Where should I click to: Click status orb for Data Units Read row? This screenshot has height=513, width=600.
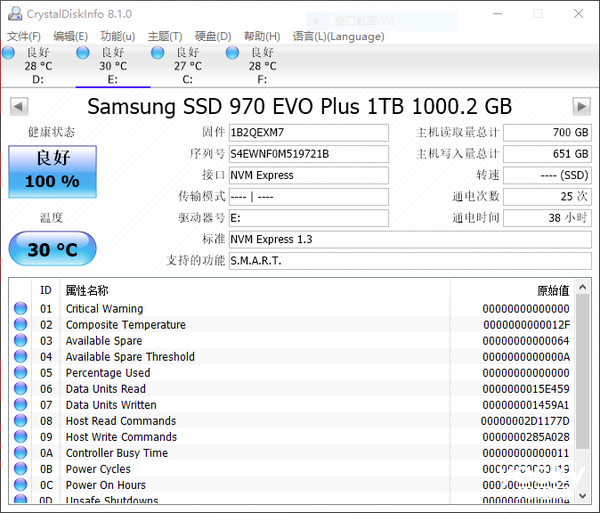[x=21, y=389]
